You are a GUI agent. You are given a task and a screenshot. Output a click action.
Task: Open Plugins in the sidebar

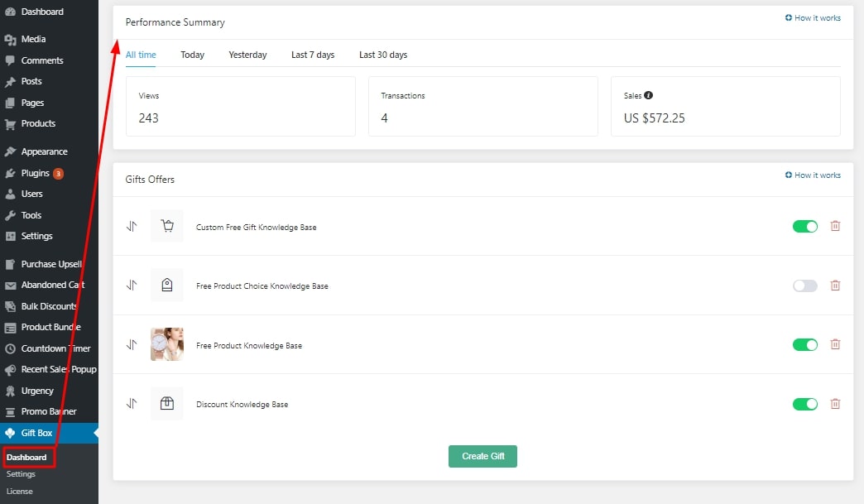(x=36, y=174)
